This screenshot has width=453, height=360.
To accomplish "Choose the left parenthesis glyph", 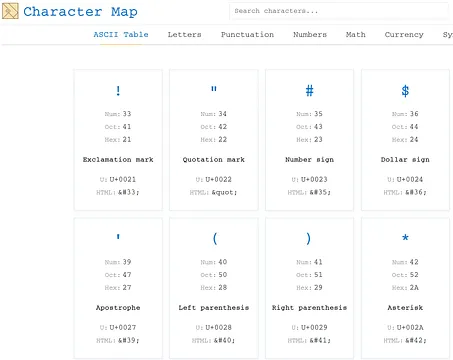I will (x=215, y=238).
